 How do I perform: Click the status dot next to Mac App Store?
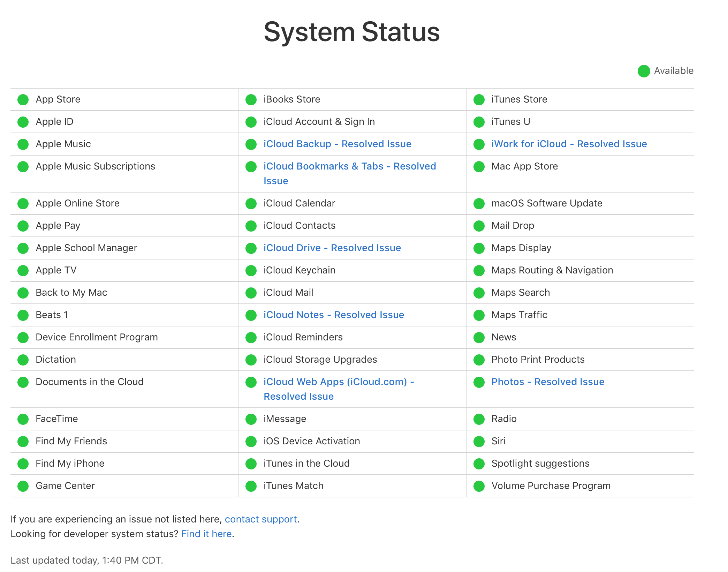point(479,167)
